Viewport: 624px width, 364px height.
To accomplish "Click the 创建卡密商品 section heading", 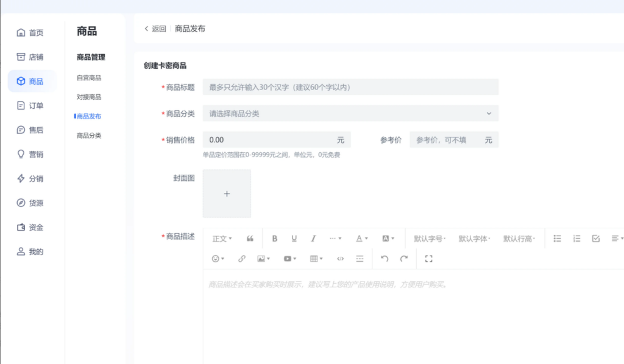I will click(x=165, y=66).
